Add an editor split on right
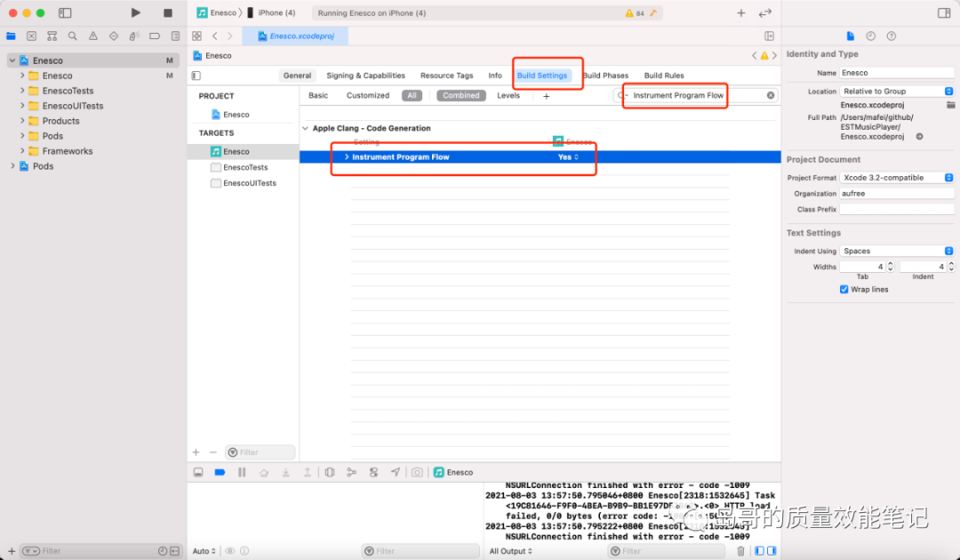 click(x=769, y=36)
